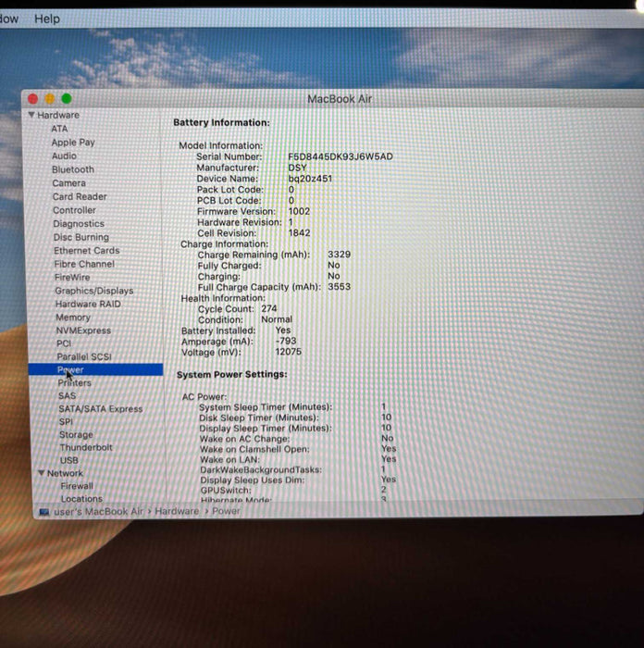Screen dimensions: 644x648
Task: Open Locations under Network
Action: [81, 499]
